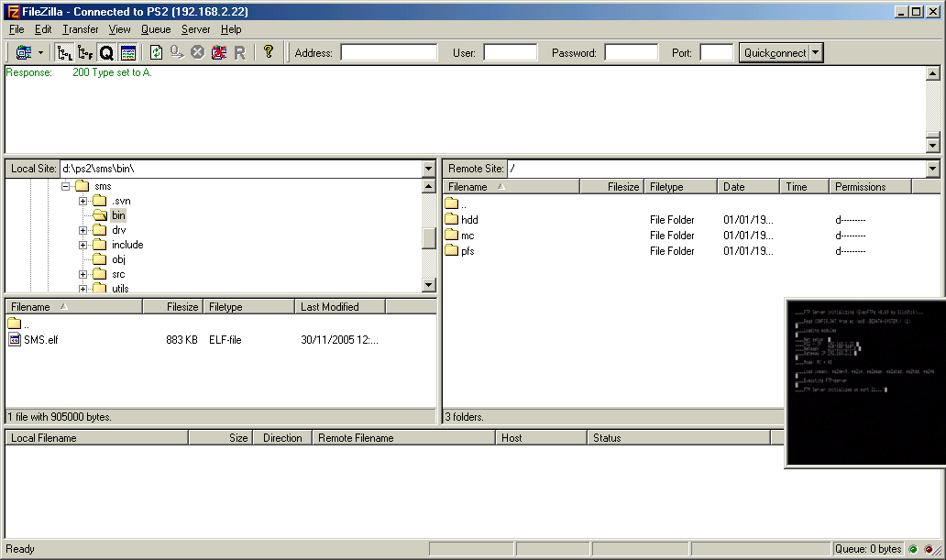Click the User input field

click(x=510, y=52)
